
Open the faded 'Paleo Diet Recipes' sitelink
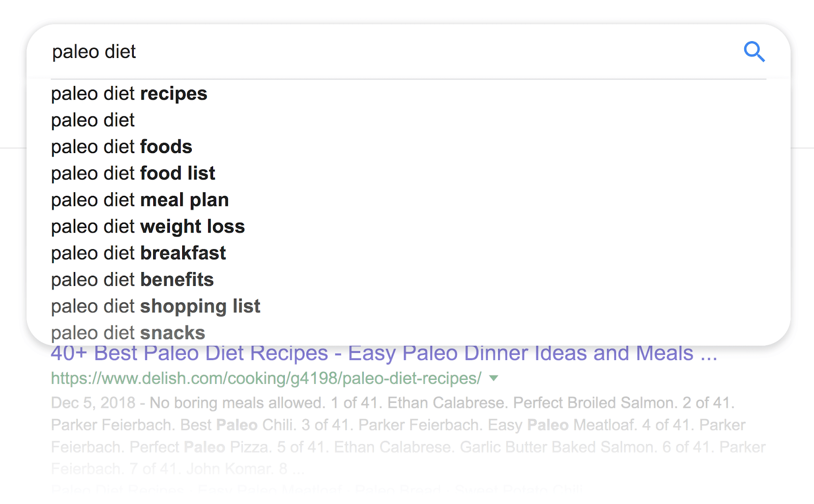click(118, 490)
